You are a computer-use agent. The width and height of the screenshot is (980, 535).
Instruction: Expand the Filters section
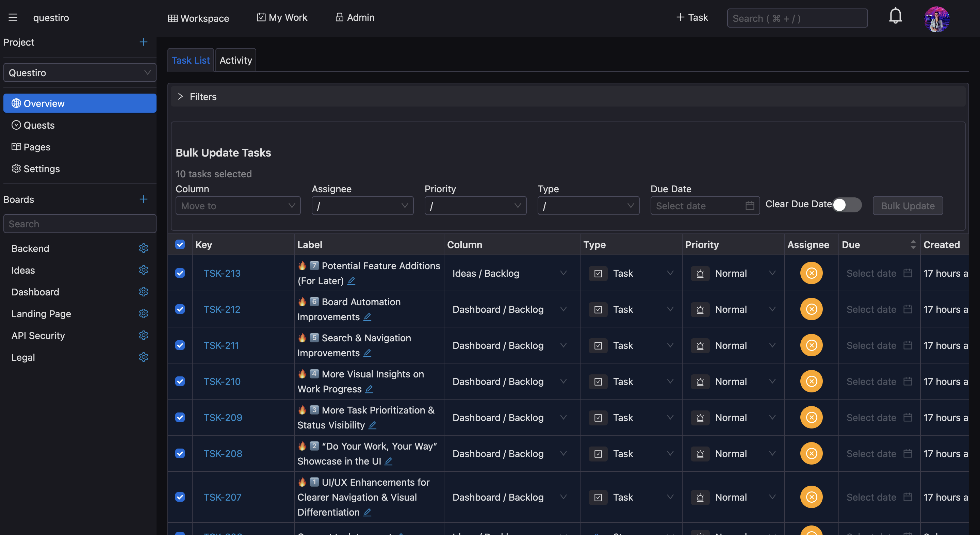coord(568,97)
